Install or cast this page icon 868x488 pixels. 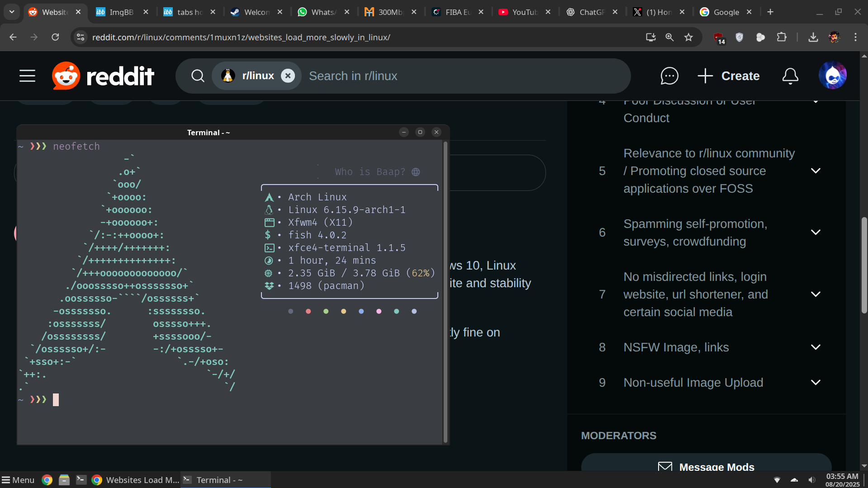tap(650, 37)
